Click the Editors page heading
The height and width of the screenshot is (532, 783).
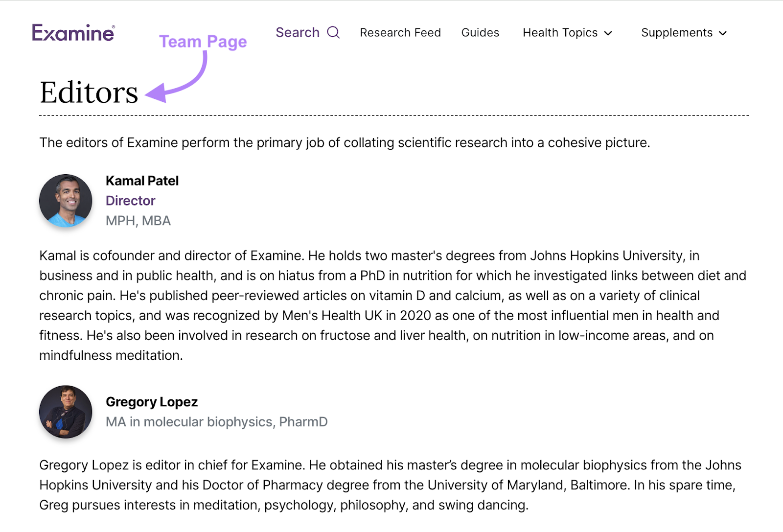(x=89, y=92)
